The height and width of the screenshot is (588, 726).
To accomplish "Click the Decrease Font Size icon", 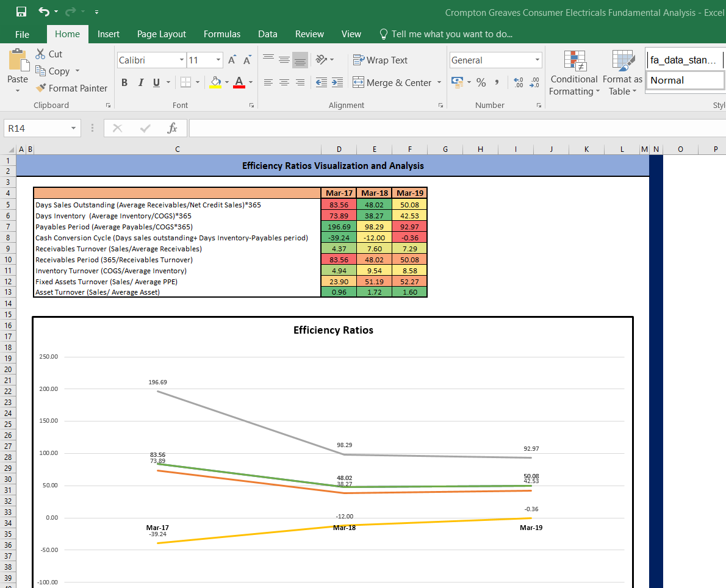I will tap(247, 60).
